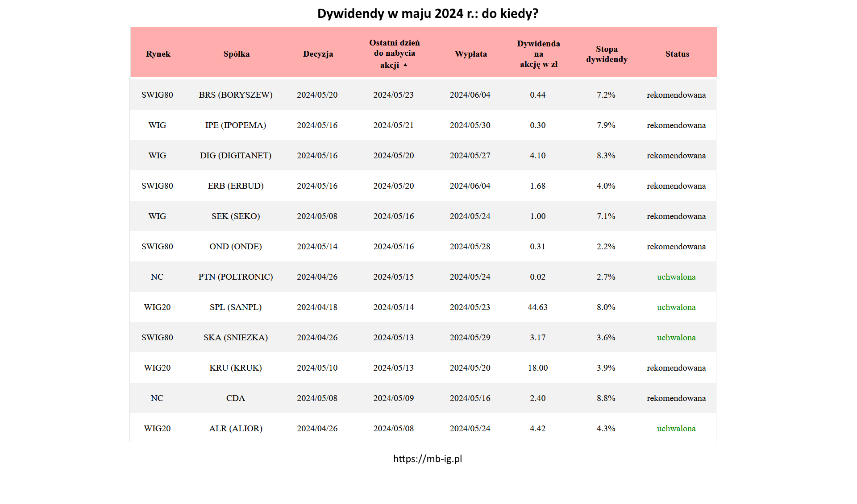Open the https://mb-ig.pl link

click(427, 459)
